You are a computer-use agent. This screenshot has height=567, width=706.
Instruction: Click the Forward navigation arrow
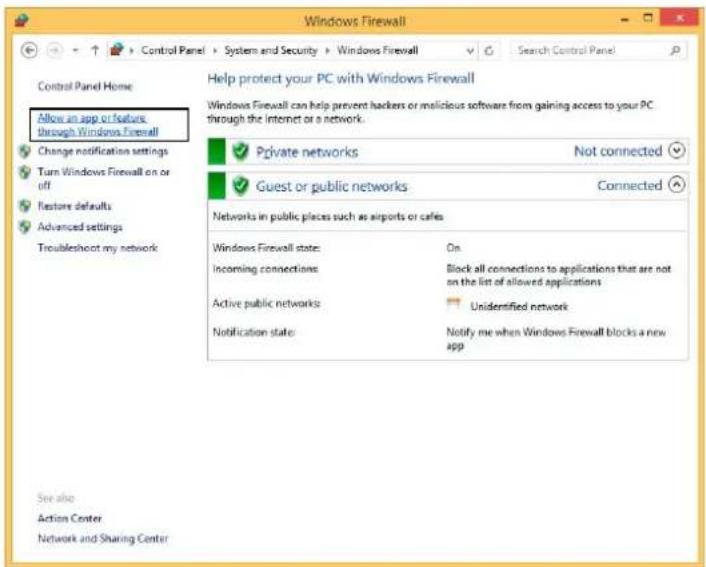pos(54,50)
